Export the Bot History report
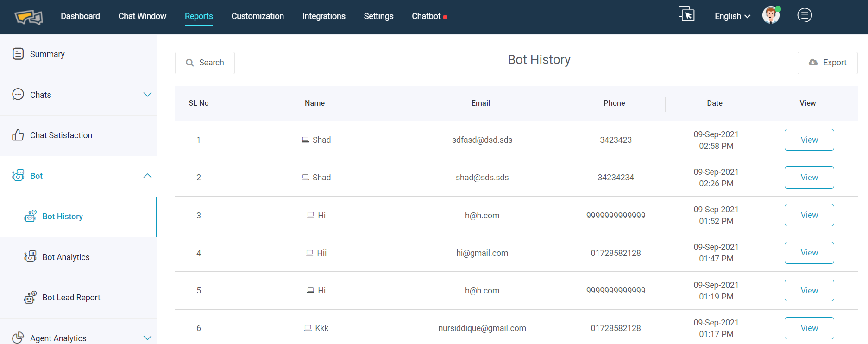The height and width of the screenshot is (344, 868). [x=827, y=63]
